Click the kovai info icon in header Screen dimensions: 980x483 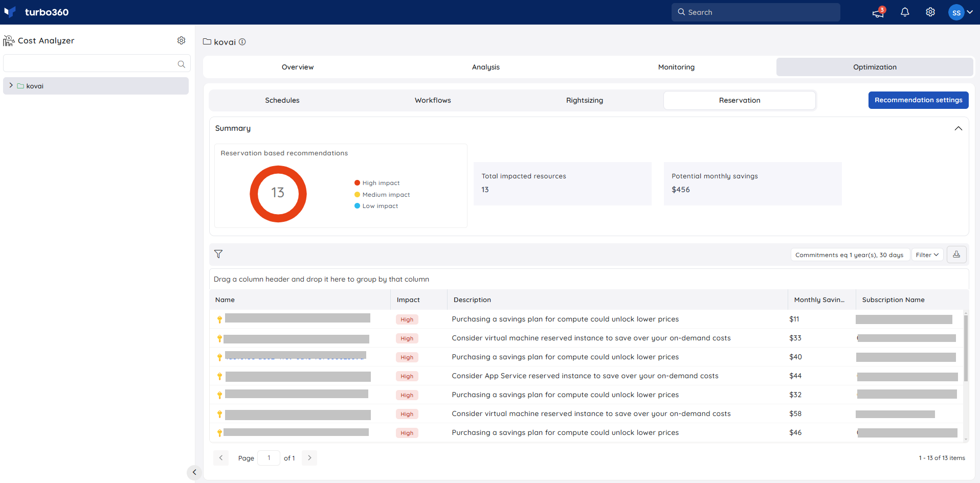tap(242, 42)
